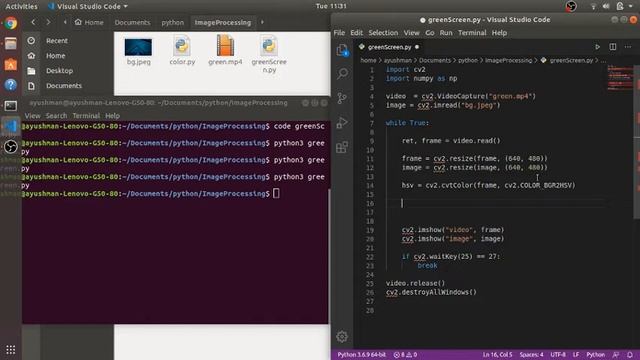Image resolution: width=640 pixels, height=360 pixels.
Task: Change Python language mode in status bar
Action: point(596,355)
